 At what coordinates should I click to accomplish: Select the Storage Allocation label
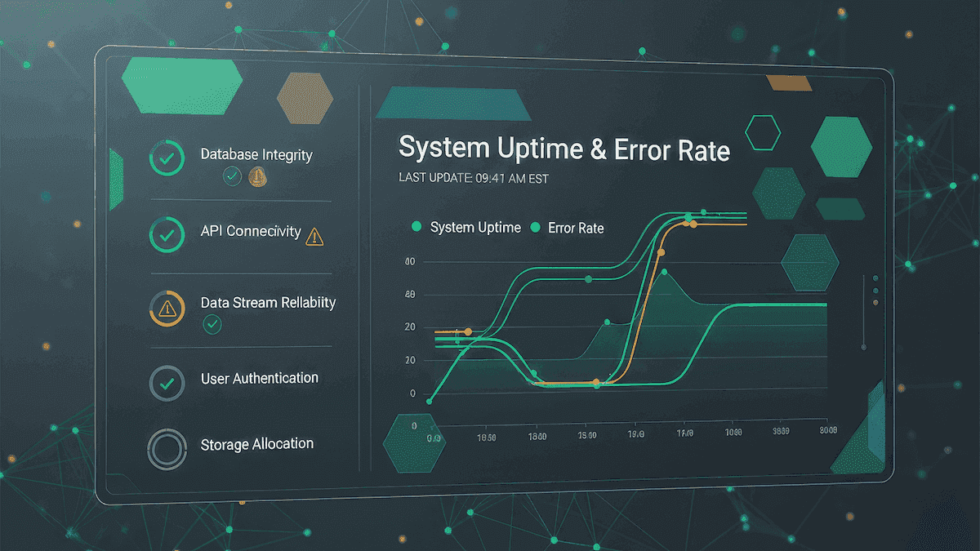[257, 444]
